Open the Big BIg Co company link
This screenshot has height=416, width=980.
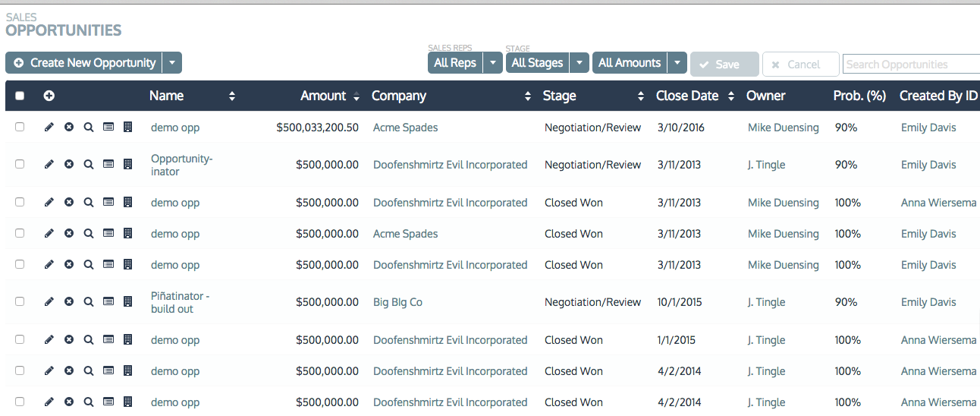click(397, 302)
